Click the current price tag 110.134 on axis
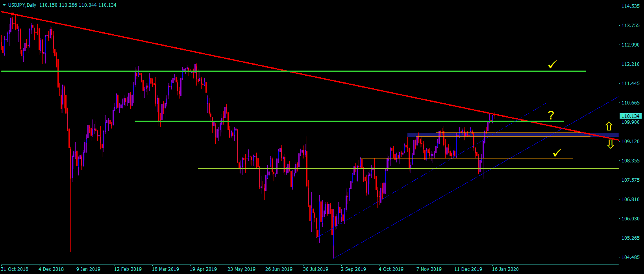Screen dimensions: 644x274 pyautogui.click(x=630, y=116)
